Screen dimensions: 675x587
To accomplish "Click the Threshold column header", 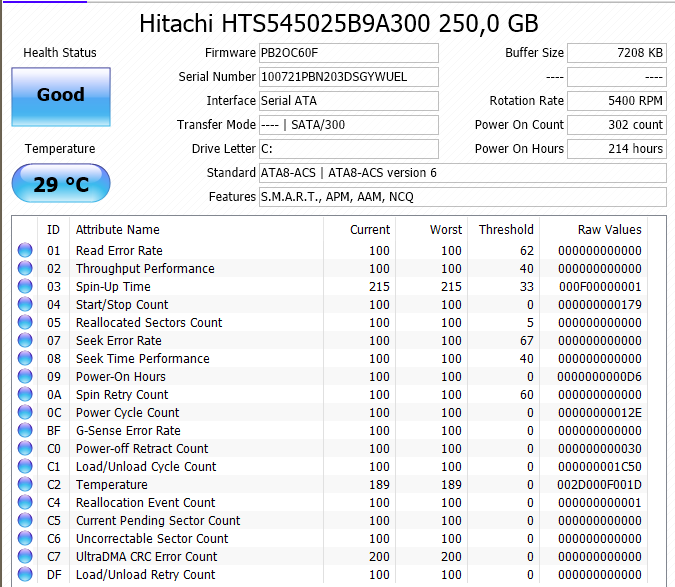I will pyautogui.click(x=506, y=229).
